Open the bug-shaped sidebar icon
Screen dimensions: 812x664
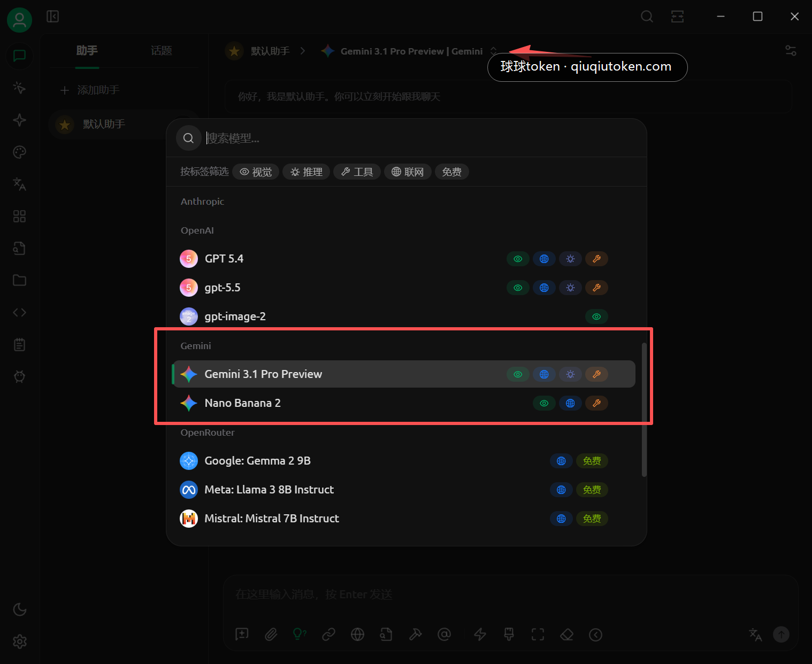pyautogui.click(x=20, y=376)
